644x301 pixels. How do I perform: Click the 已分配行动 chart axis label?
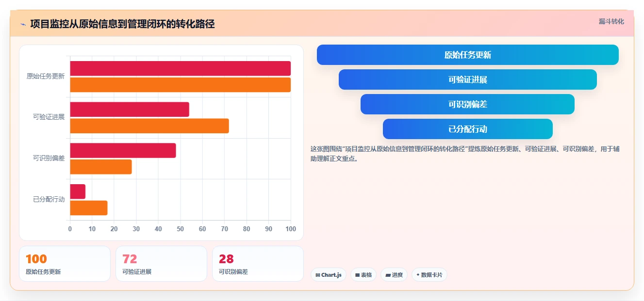click(x=49, y=200)
